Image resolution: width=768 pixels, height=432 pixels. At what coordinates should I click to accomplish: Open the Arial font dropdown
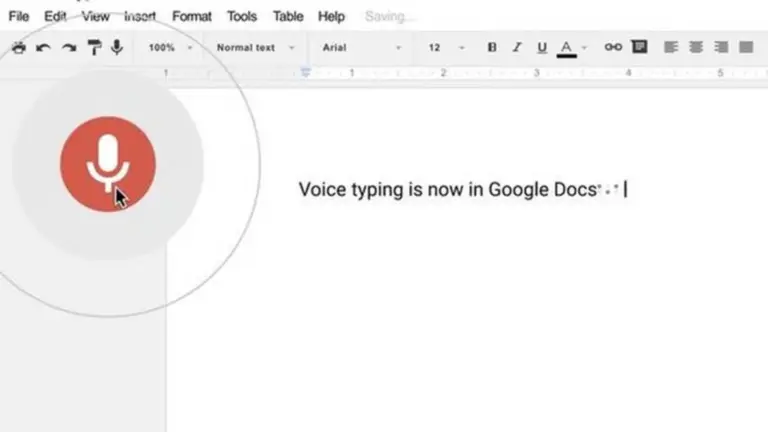pos(361,48)
